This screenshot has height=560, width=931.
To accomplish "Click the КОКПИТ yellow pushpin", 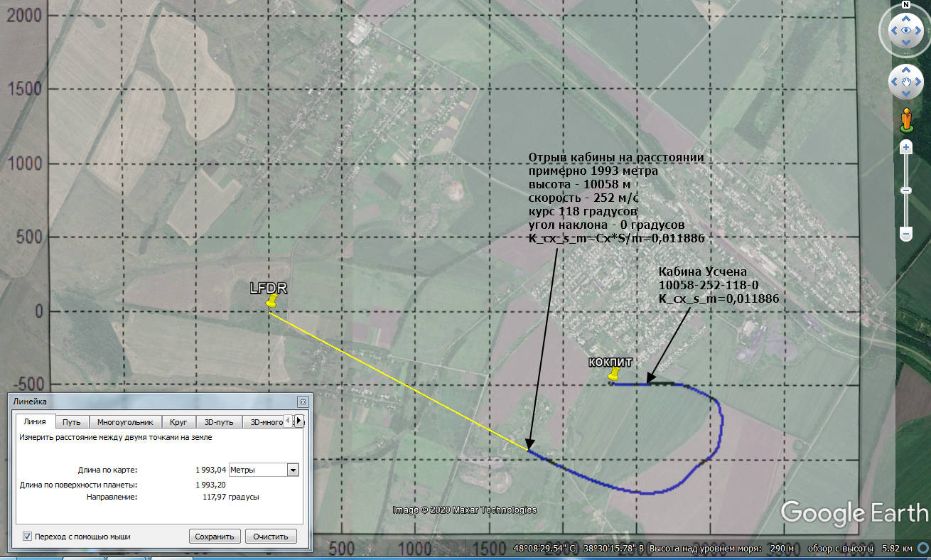I will (615, 375).
